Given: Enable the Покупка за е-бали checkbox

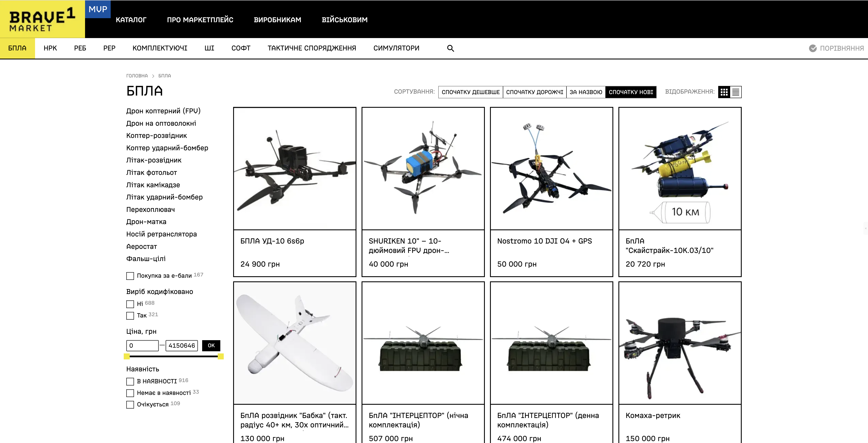Looking at the screenshot, I should coord(130,276).
